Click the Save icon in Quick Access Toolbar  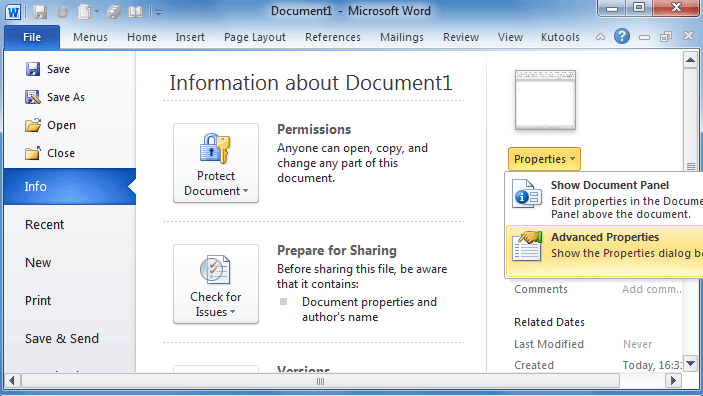(x=40, y=12)
